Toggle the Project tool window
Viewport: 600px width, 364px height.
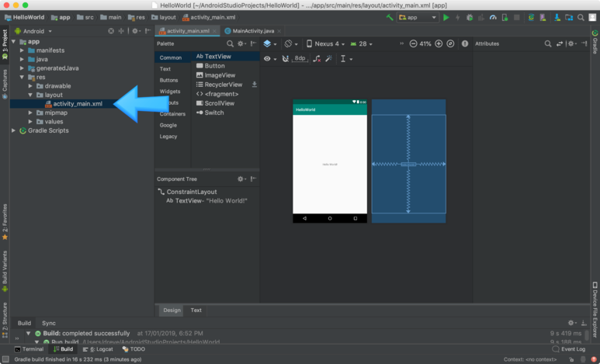5,44
